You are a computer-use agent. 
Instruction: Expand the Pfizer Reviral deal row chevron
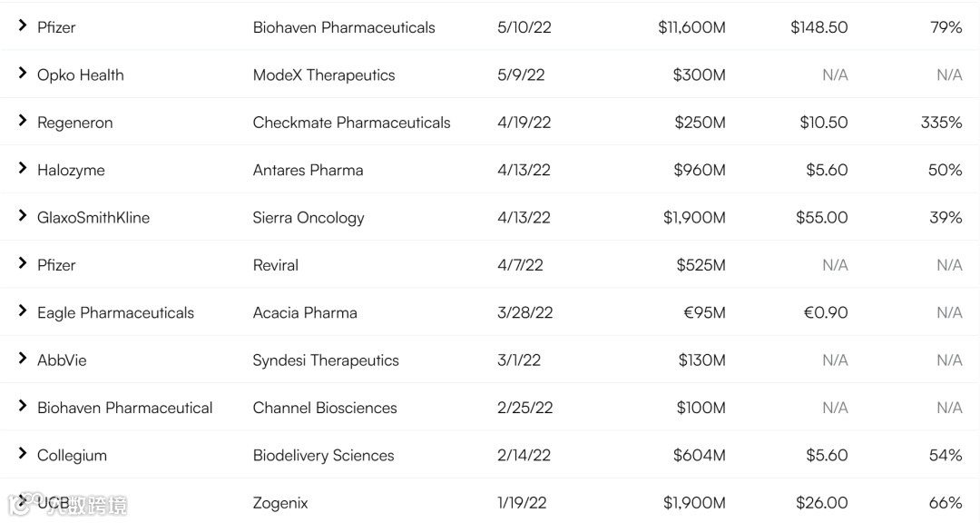(x=23, y=263)
